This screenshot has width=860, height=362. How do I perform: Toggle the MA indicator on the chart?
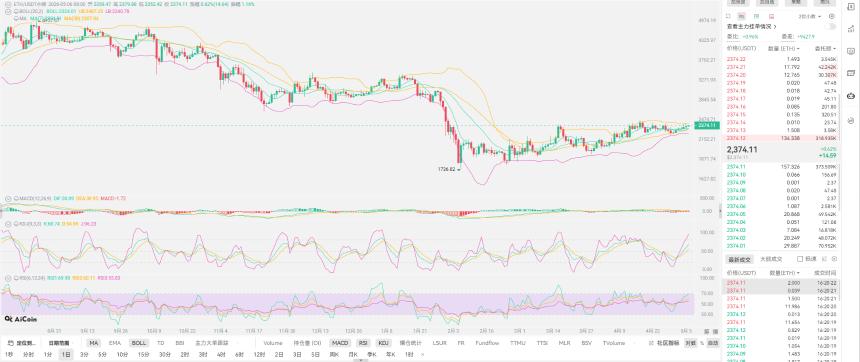(x=93, y=343)
